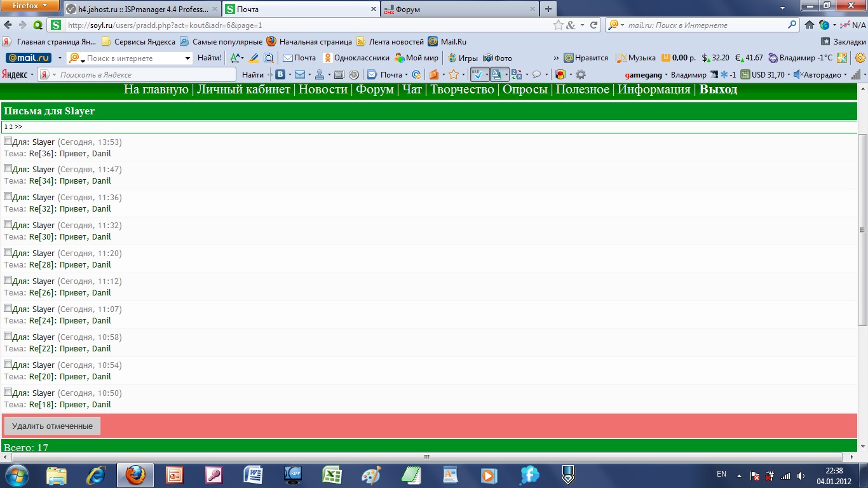The height and width of the screenshot is (488, 868).
Task: Open the Закладки bookmarks button
Action: 843,41
